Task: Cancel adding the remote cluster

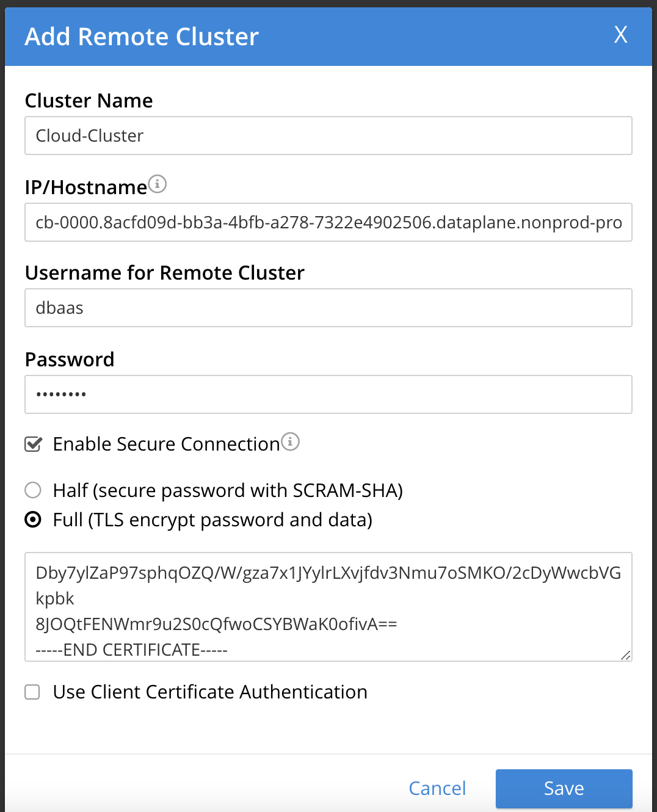Action: (x=437, y=788)
